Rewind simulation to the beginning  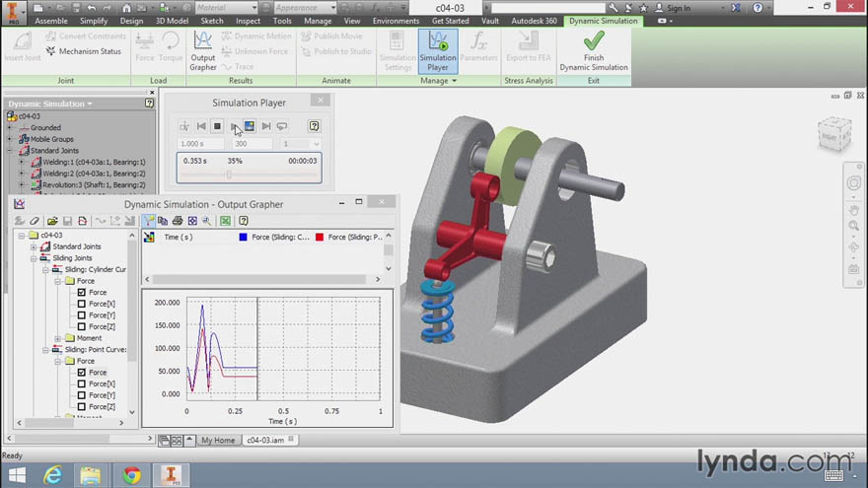[201, 126]
